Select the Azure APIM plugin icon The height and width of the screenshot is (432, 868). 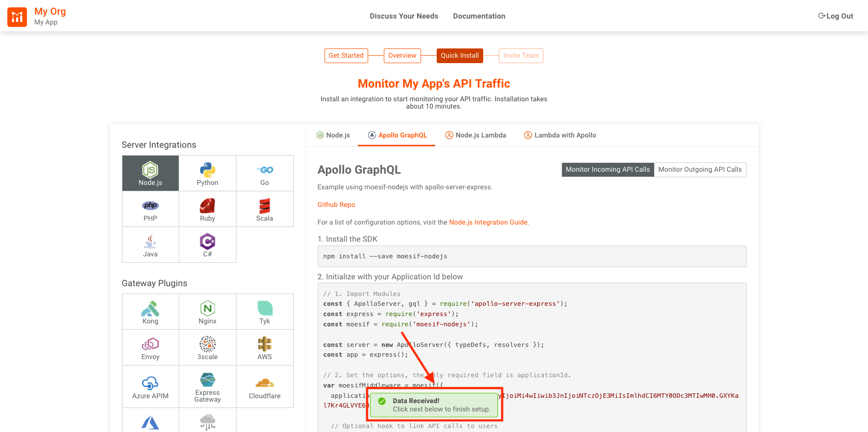pos(150,387)
